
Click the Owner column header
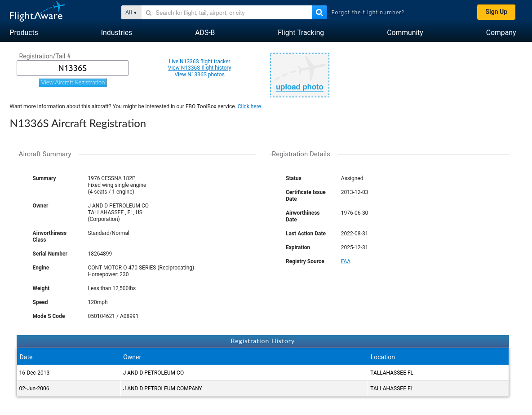click(x=132, y=357)
